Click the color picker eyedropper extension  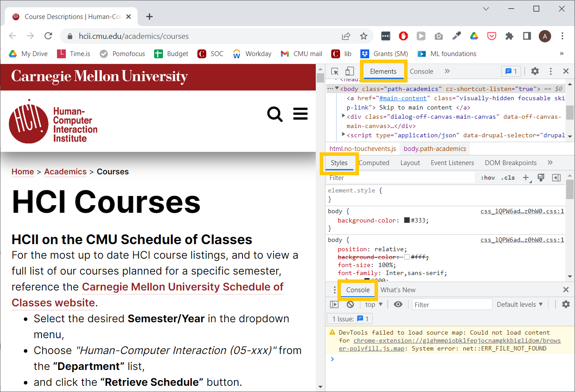456,36
